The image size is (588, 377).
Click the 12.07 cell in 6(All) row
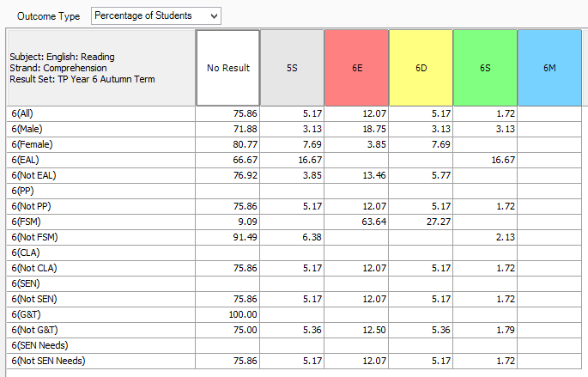click(356, 113)
